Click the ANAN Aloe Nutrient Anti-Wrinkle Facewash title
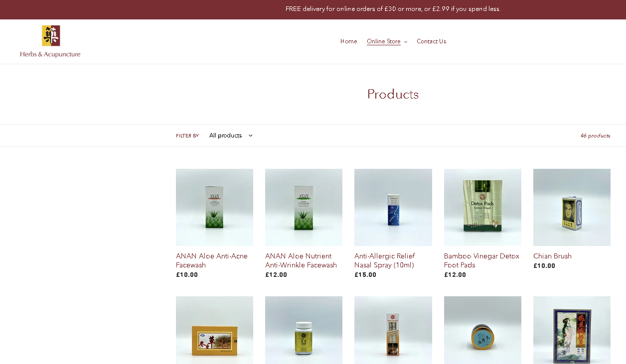Image resolution: width=626 pixels, height=364 pixels. [x=301, y=260]
